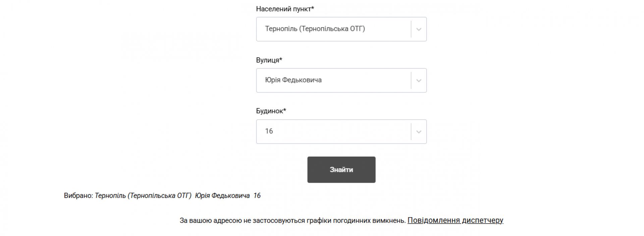Click the Юрія Федьковича street field value

pyautogui.click(x=293, y=80)
